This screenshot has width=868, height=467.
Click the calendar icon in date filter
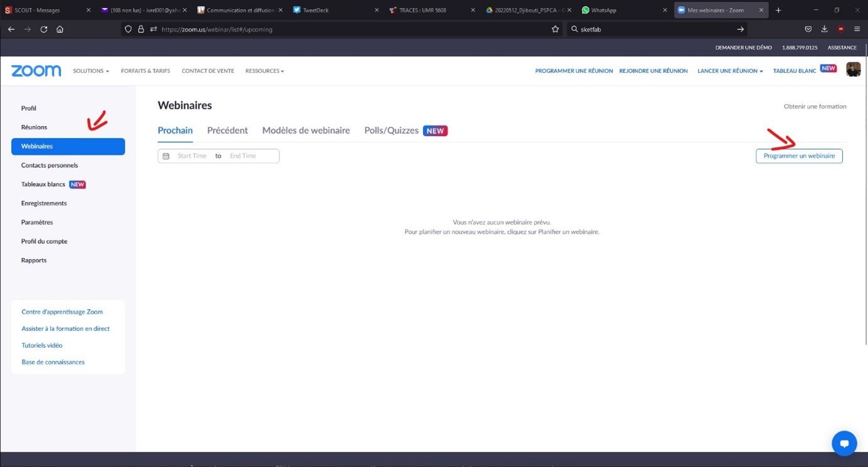tap(166, 156)
